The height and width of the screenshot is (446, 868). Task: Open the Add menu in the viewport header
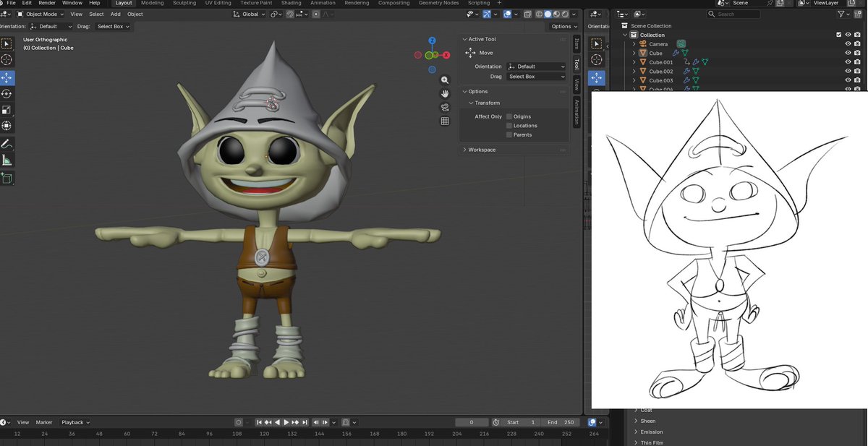tap(115, 14)
